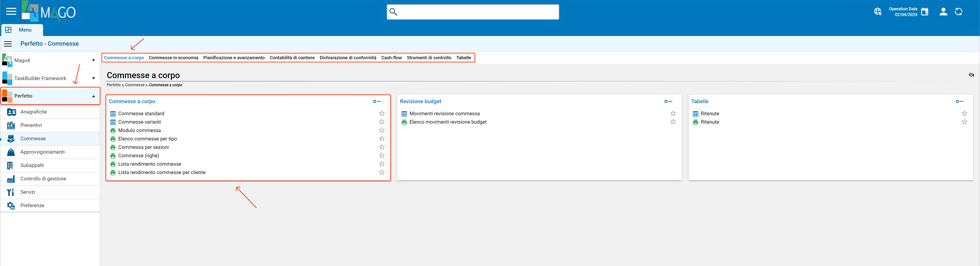Star Commessa per sezioni report

tap(382, 147)
